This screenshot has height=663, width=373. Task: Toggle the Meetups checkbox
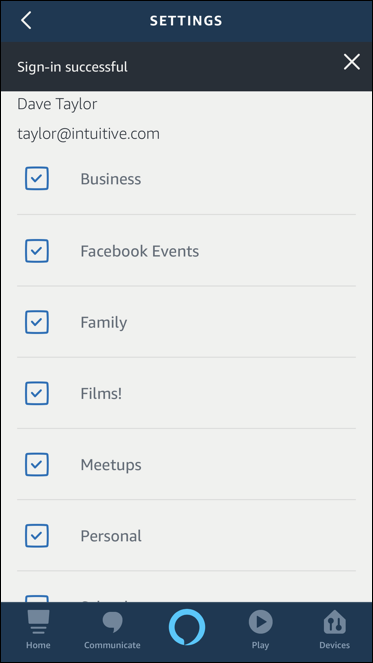tap(37, 465)
